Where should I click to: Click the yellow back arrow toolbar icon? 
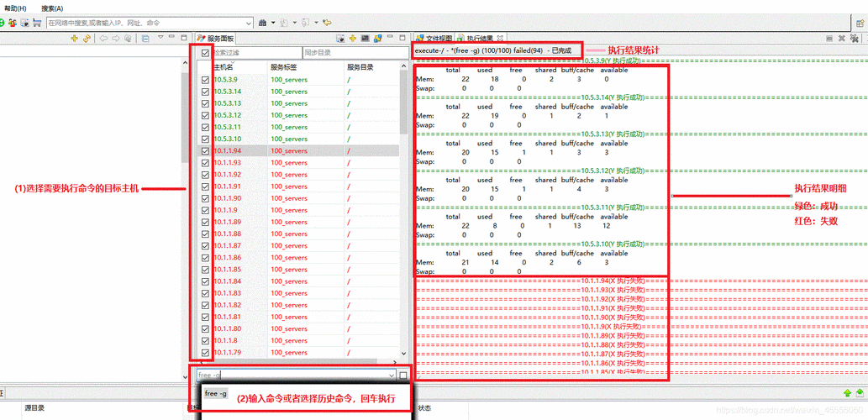[326, 22]
